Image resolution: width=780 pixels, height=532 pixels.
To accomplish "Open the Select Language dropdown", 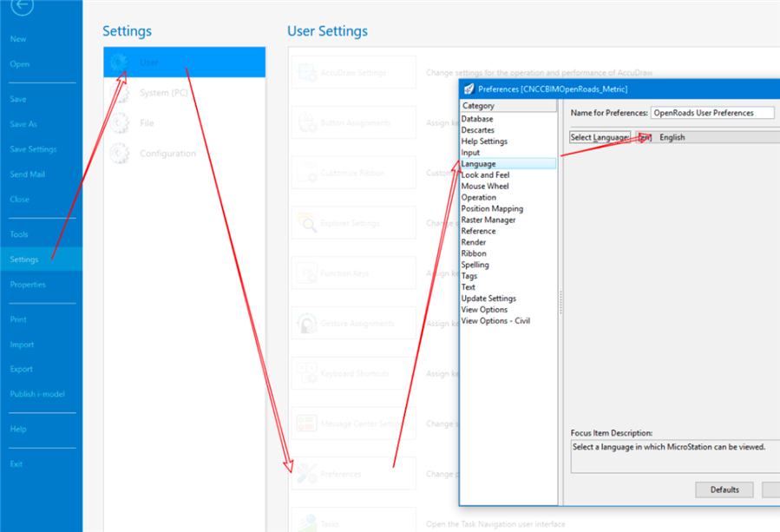I will 707,137.
